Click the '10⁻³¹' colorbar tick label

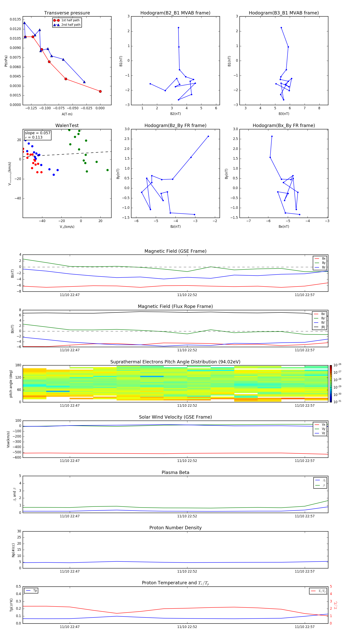pos(338,402)
